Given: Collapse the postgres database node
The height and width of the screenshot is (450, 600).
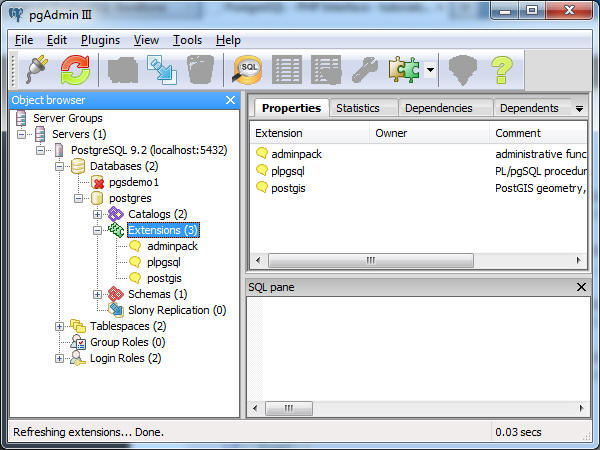Looking at the screenshot, I should pyautogui.click(x=78, y=198).
